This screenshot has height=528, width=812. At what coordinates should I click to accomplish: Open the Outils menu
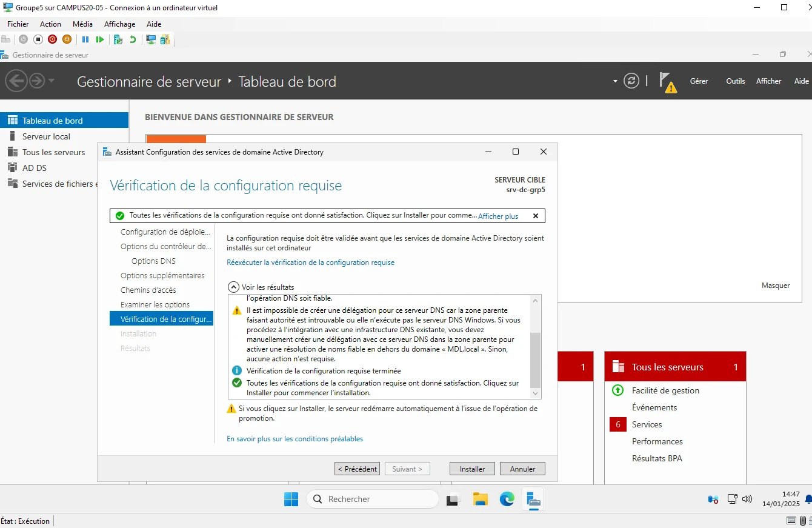click(736, 81)
